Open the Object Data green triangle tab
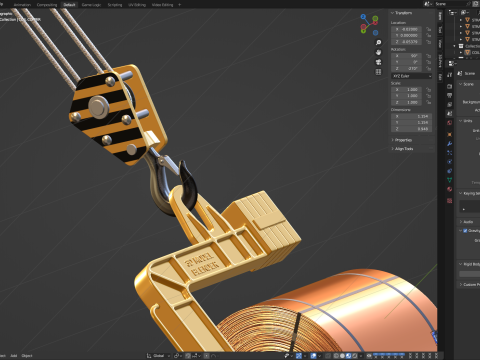480x360 pixels. [449, 180]
